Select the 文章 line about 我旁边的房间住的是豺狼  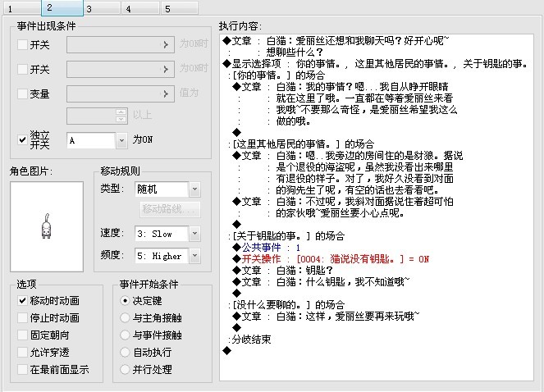(348, 156)
